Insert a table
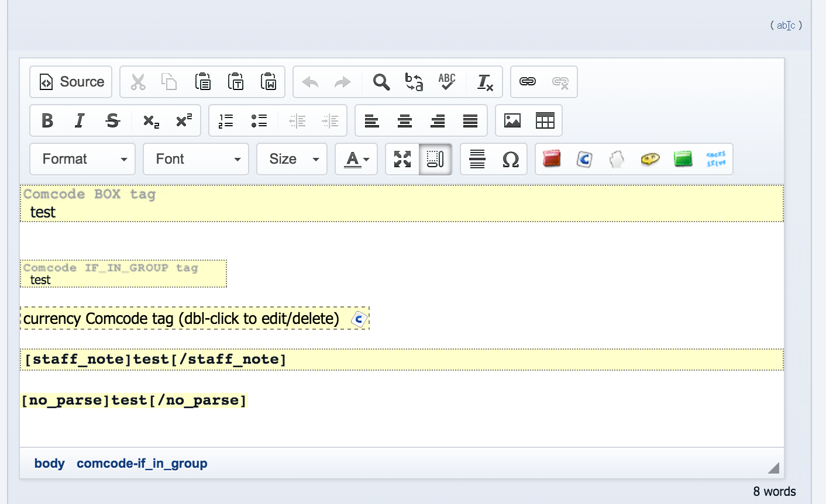The height and width of the screenshot is (504, 826). (545, 120)
